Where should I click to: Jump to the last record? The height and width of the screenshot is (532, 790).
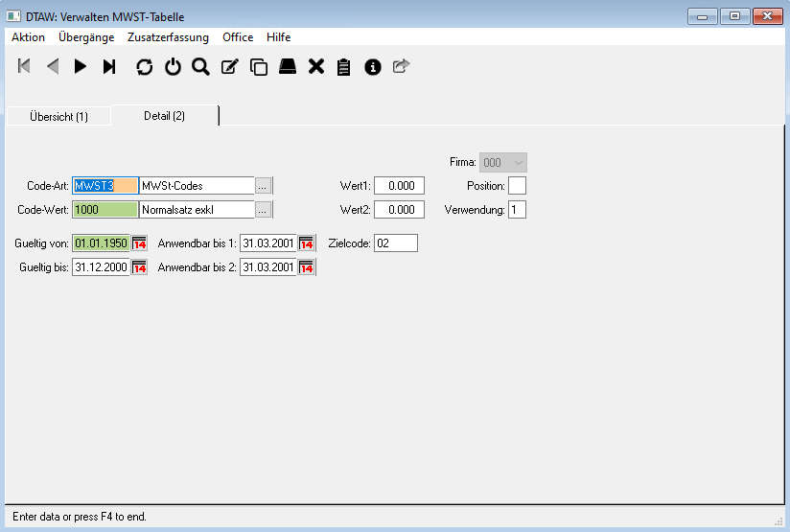(x=109, y=66)
